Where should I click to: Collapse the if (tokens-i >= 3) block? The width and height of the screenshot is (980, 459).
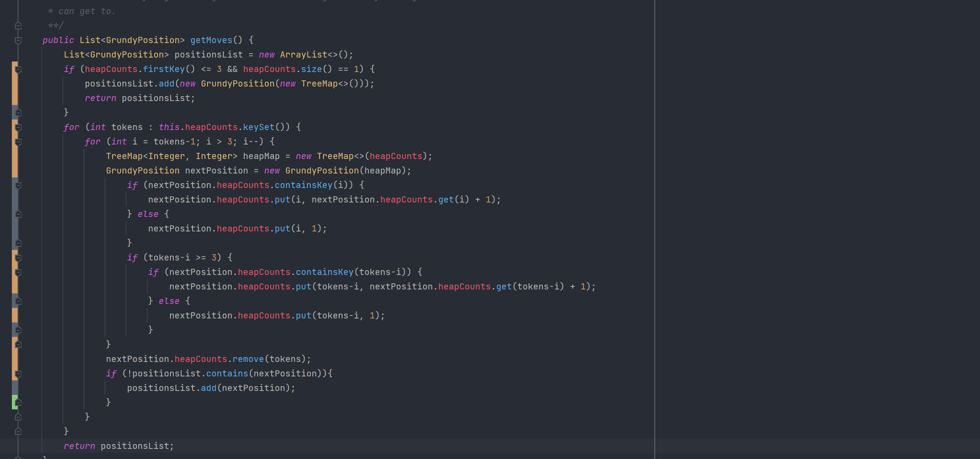(18, 258)
